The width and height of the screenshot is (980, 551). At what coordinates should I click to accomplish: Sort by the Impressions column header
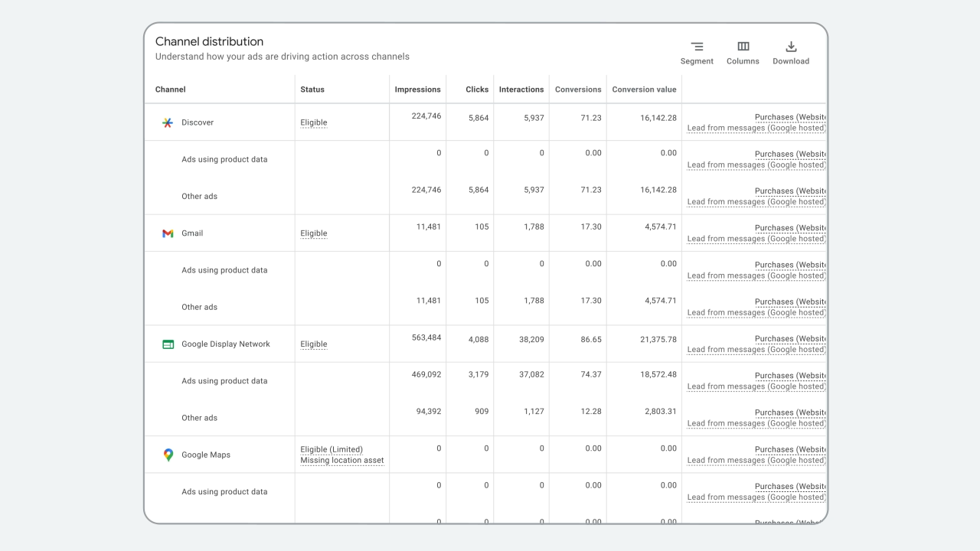pos(417,90)
